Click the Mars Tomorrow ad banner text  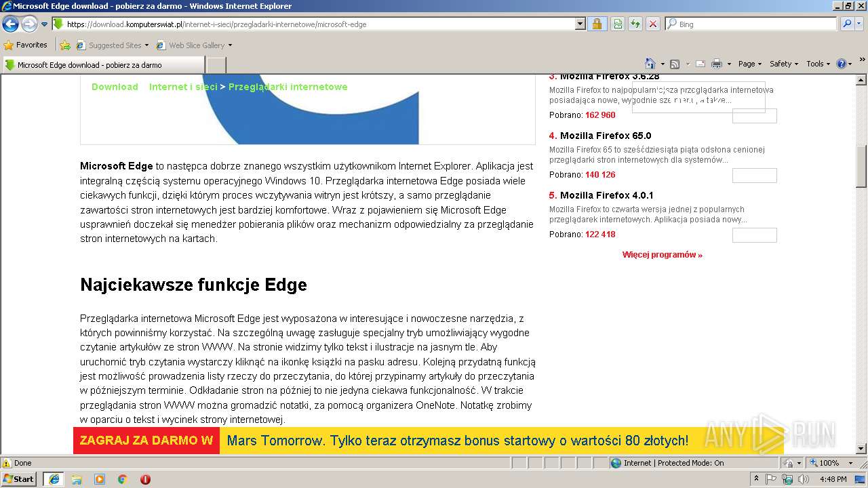point(458,441)
